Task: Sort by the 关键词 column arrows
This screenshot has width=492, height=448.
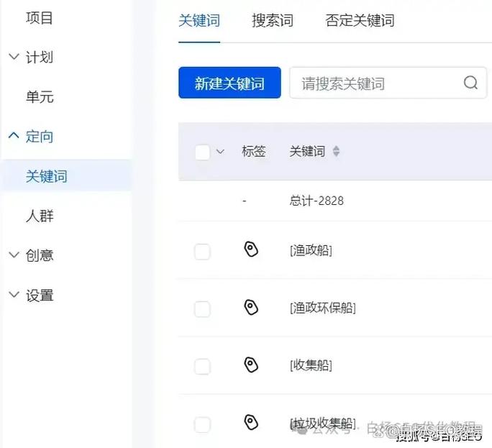Action: pyautogui.click(x=336, y=152)
